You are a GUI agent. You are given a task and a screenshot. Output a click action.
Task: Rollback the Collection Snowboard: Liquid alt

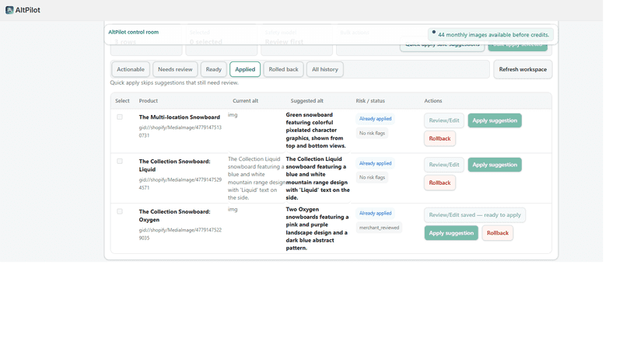pos(440,183)
